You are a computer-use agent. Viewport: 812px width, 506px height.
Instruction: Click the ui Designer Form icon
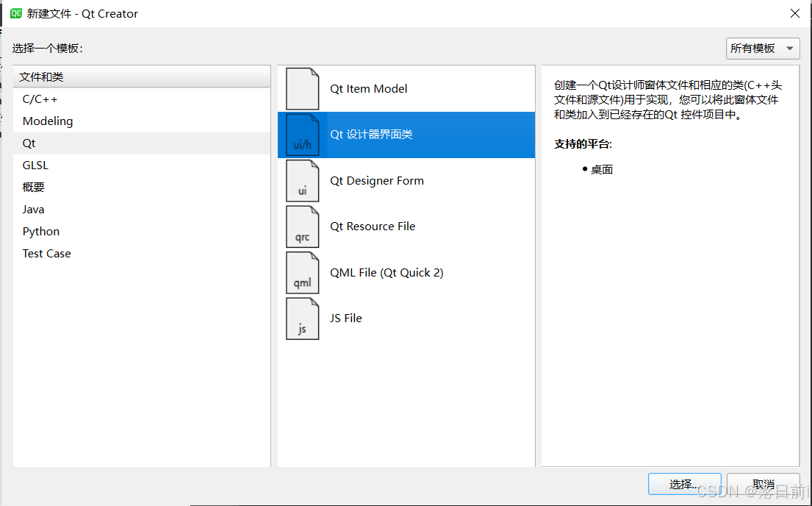[x=303, y=181]
